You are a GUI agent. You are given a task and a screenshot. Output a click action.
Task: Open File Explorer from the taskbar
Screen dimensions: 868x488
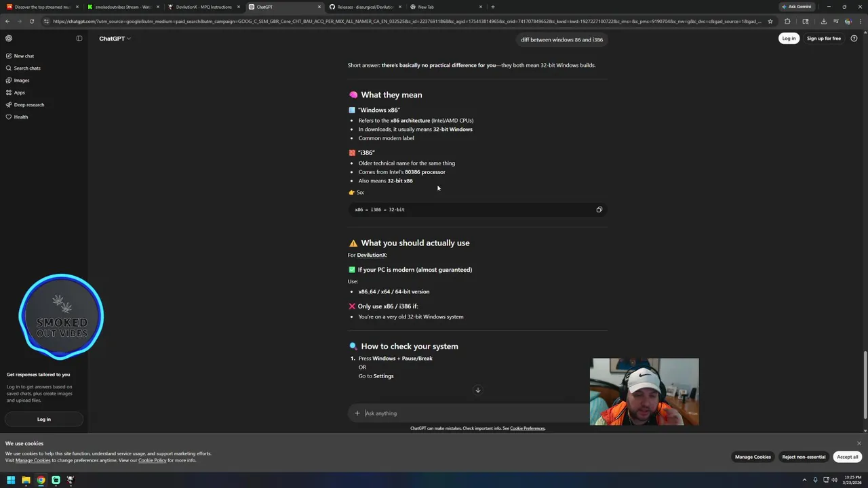(x=26, y=481)
